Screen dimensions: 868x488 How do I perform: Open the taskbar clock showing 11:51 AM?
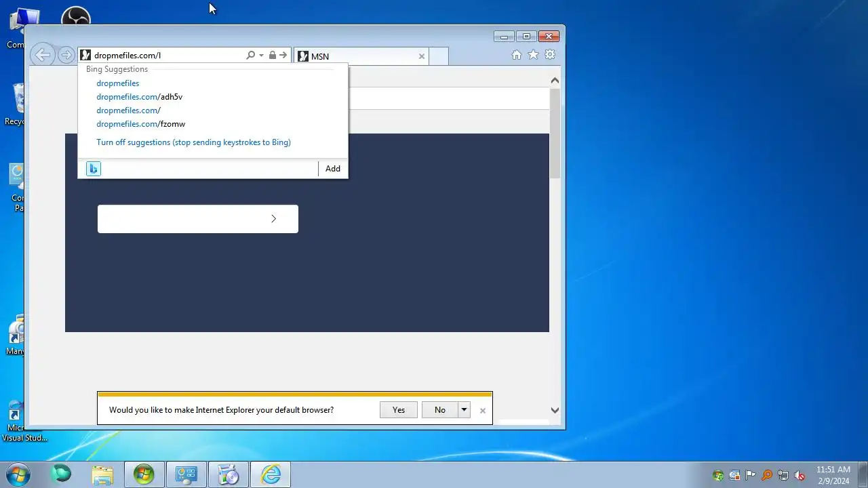833,475
